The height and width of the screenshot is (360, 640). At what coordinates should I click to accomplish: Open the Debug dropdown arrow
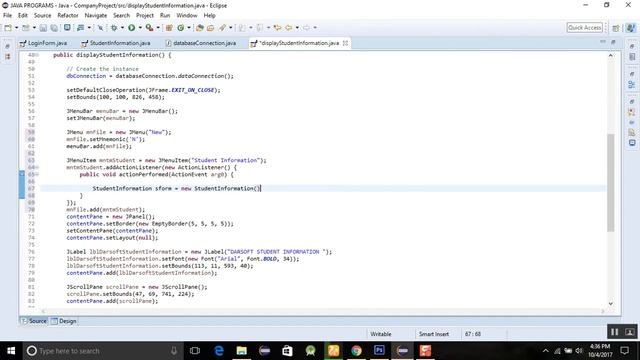[x=122, y=28]
